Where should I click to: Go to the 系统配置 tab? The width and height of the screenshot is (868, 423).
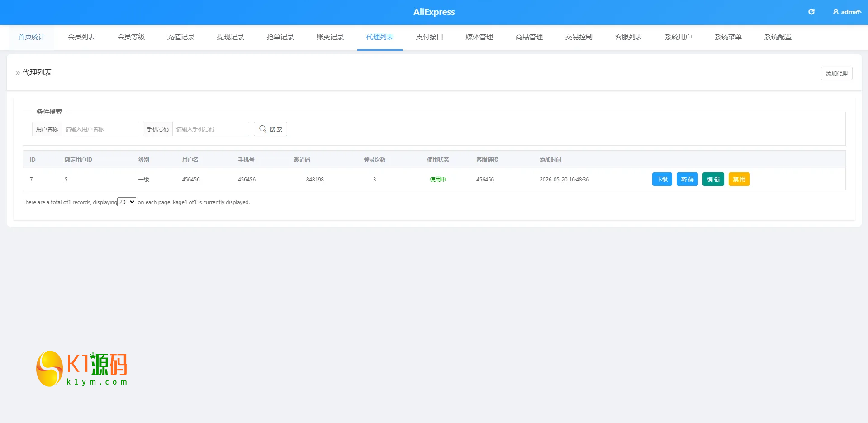778,37
